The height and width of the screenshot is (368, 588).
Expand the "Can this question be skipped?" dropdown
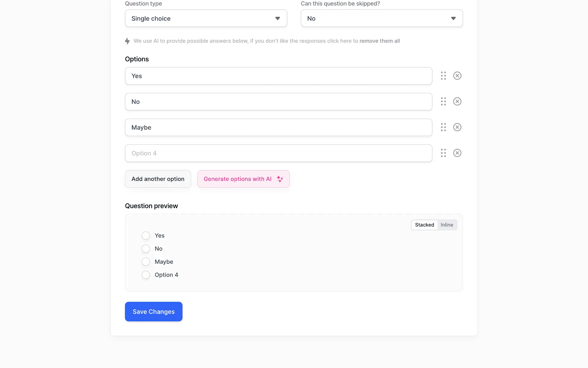[x=381, y=18]
